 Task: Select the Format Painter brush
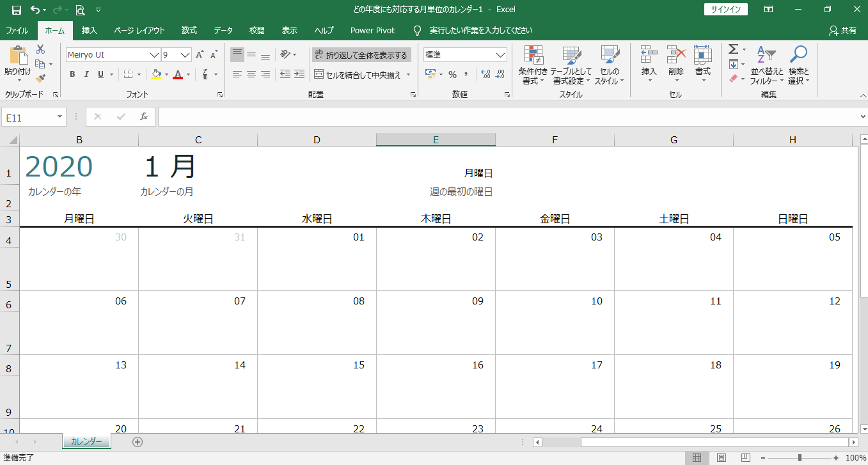[40, 78]
